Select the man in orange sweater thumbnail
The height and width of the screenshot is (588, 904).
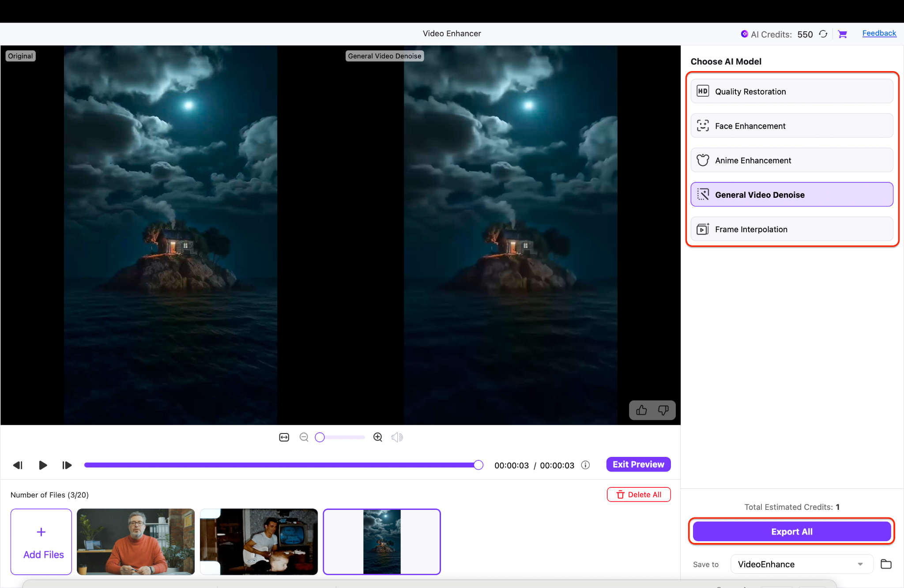(x=136, y=542)
